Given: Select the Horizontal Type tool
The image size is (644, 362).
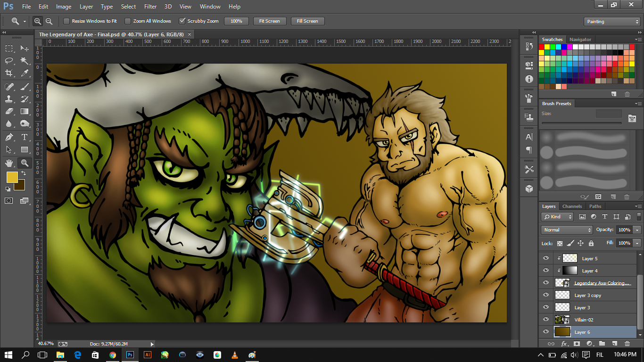Looking at the screenshot, I should [x=25, y=137].
